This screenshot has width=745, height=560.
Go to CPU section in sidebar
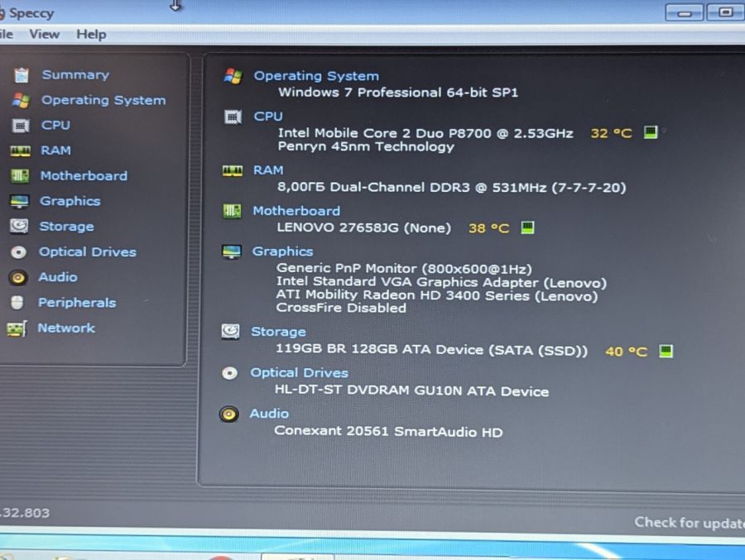click(55, 126)
